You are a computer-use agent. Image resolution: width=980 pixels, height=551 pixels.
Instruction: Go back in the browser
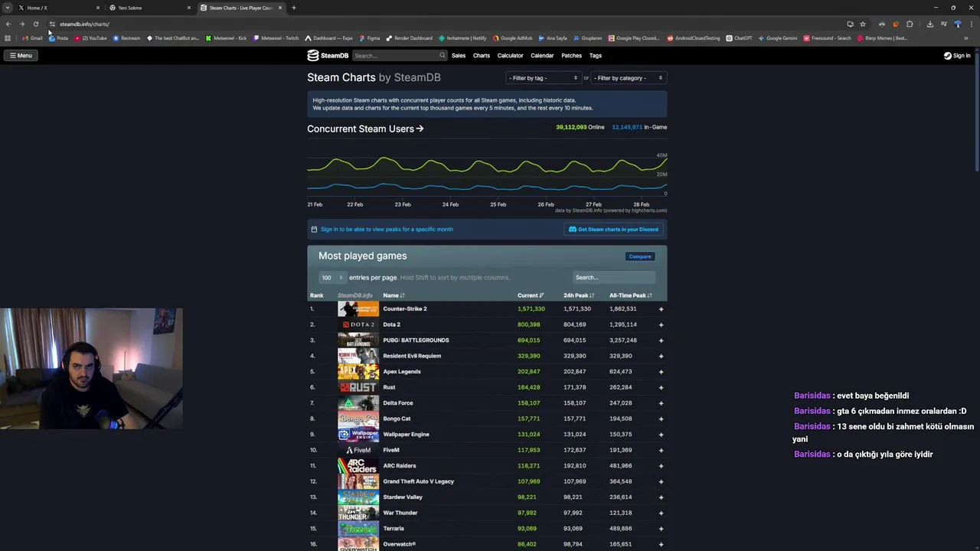pos(8,24)
